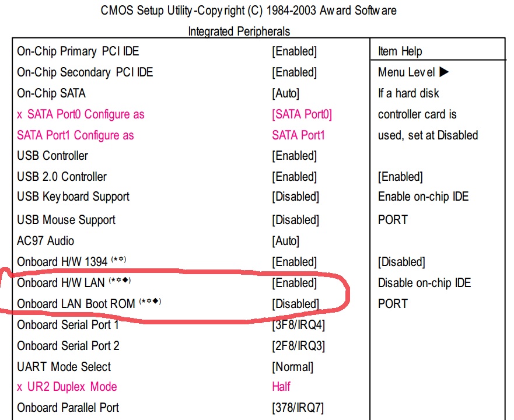
Task: Toggle the USB 2.0 Controller [Enabled] value
Action: (x=294, y=176)
